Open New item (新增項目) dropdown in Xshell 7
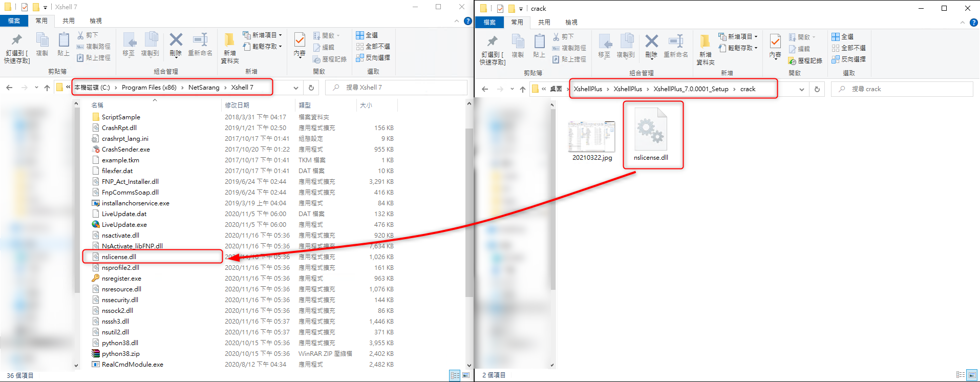980x382 pixels. 262,35
